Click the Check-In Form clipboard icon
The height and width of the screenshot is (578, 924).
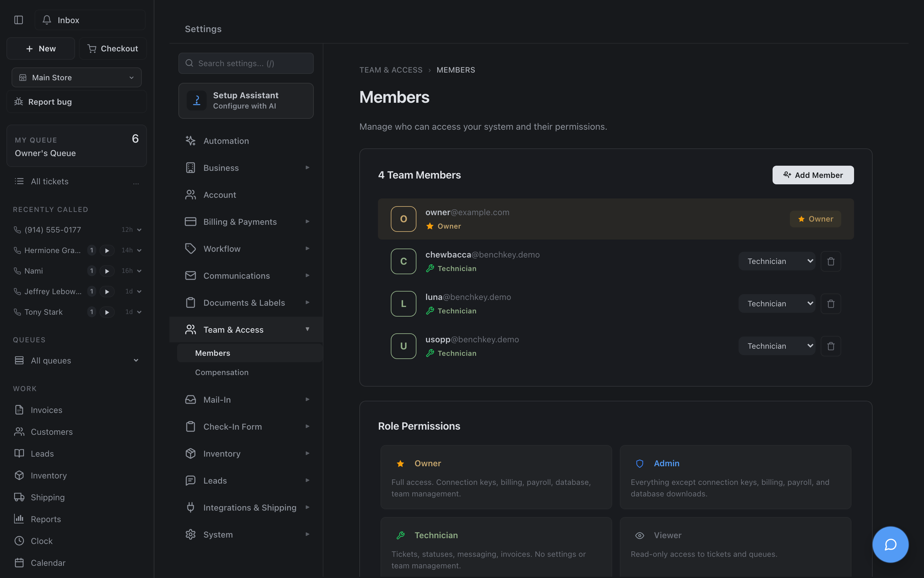tap(191, 427)
